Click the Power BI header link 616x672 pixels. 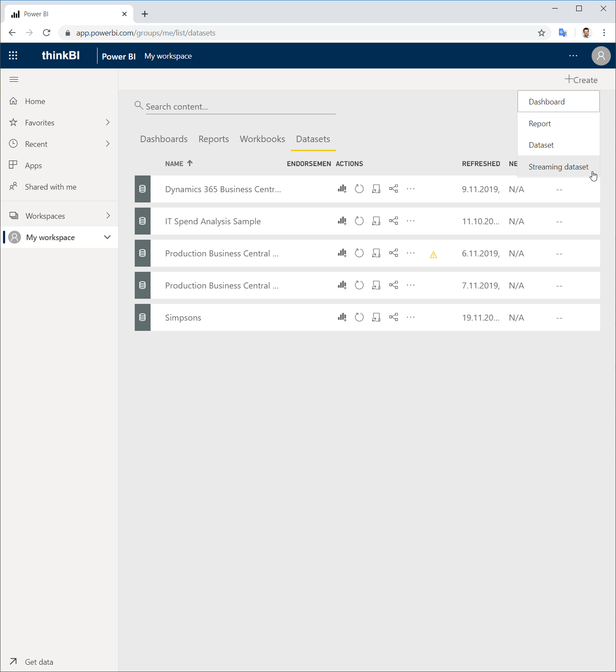(x=118, y=56)
